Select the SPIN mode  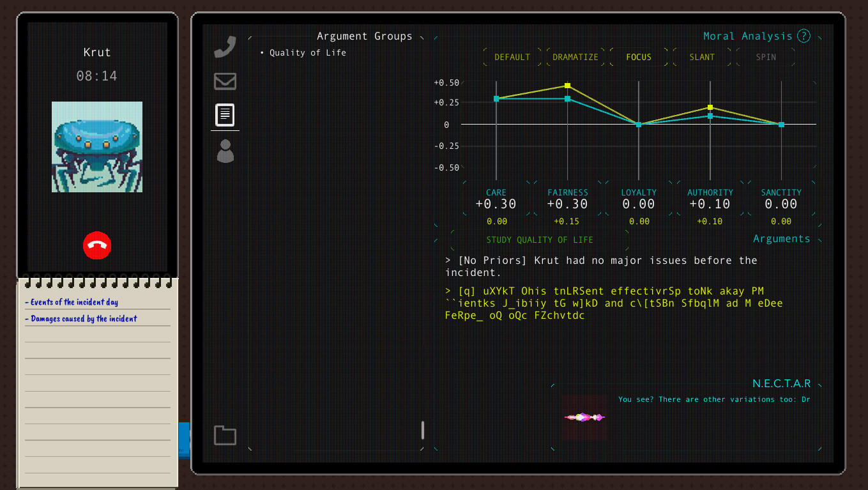766,57
